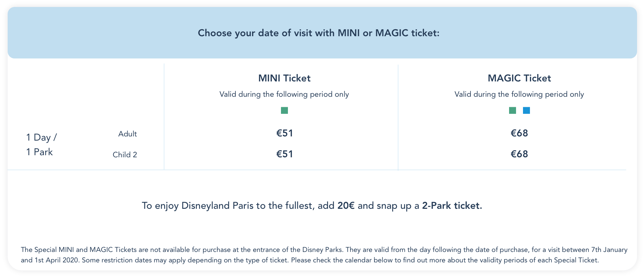Click the MINI Child €51 price
The width and height of the screenshot is (644, 277).
click(x=284, y=154)
